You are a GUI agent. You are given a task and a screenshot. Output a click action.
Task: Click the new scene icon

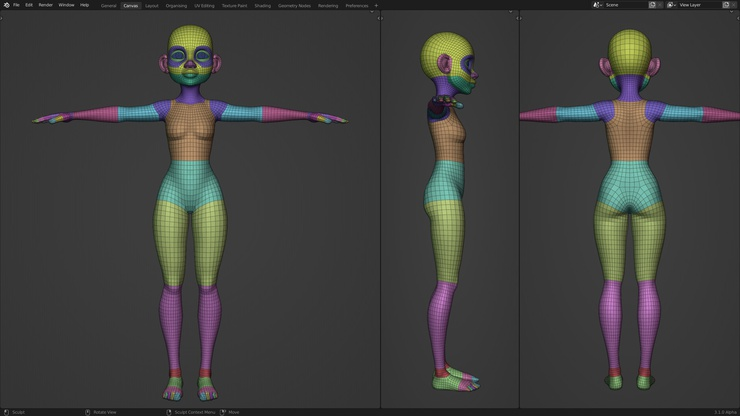[652, 5]
